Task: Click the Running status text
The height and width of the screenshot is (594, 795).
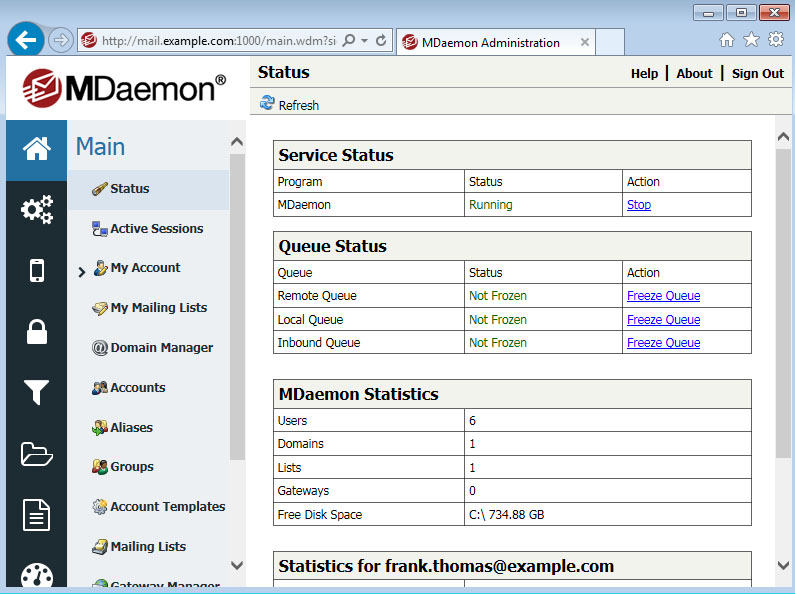Action: [490, 205]
